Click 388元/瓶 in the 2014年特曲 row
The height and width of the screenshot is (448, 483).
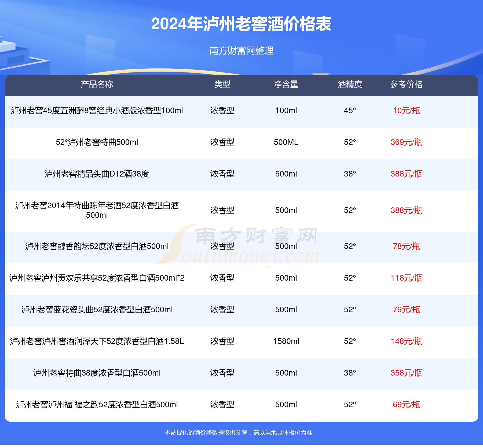[x=406, y=210]
